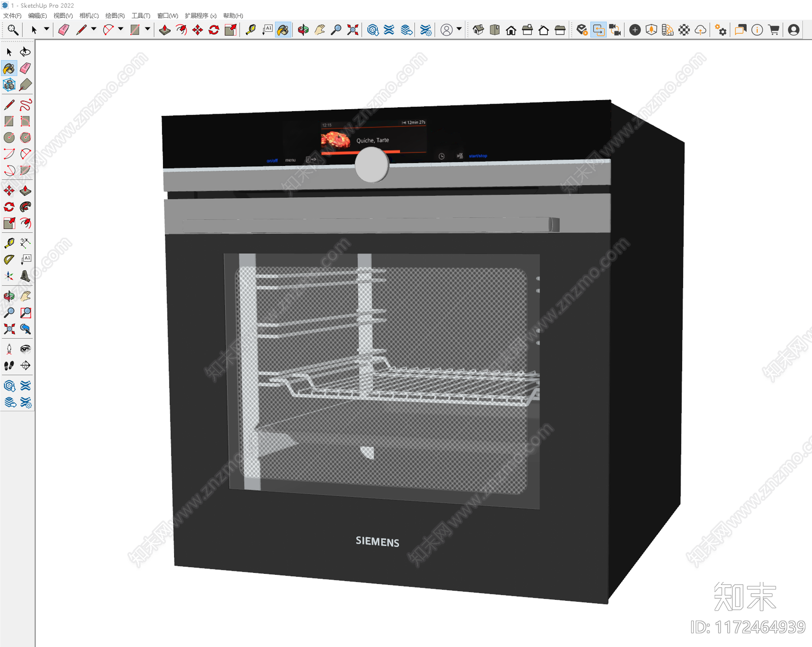
Task: Click the Previous view tool
Action: click(x=25, y=329)
